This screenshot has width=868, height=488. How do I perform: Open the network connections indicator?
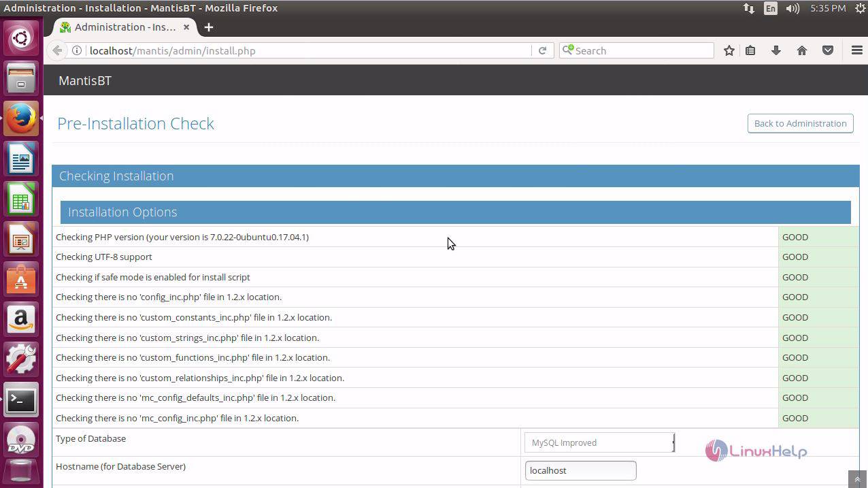coord(748,8)
